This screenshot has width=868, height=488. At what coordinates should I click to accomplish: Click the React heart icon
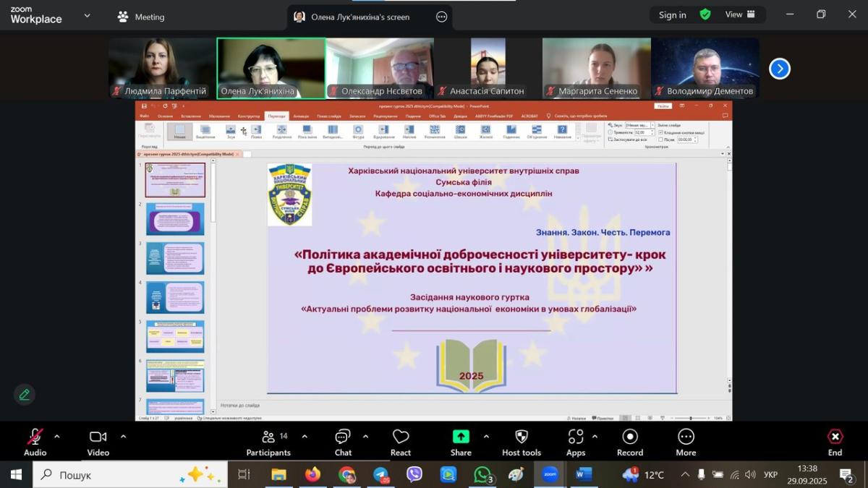click(x=401, y=437)
